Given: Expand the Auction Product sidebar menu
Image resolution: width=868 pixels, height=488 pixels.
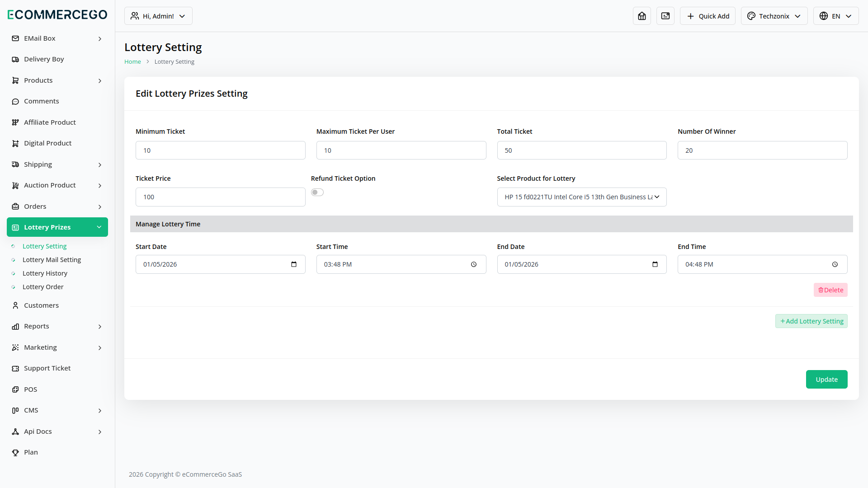Looking at the screenshot, I should (x=57, y=185).
